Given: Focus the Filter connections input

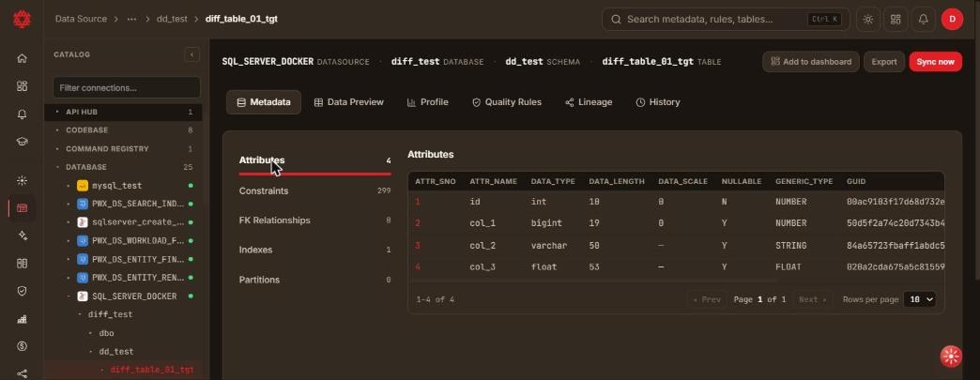Looking at the screenshot, I should 127,87.
